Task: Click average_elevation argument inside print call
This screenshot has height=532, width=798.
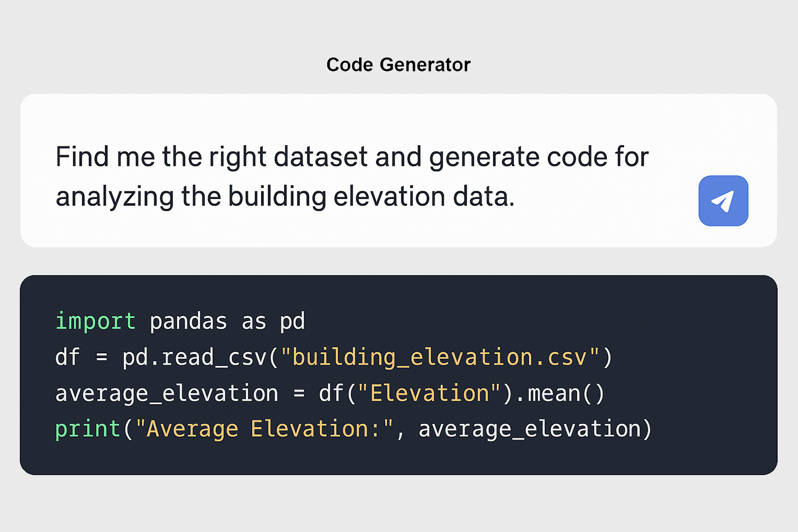Action: click(x=529, y=429)
